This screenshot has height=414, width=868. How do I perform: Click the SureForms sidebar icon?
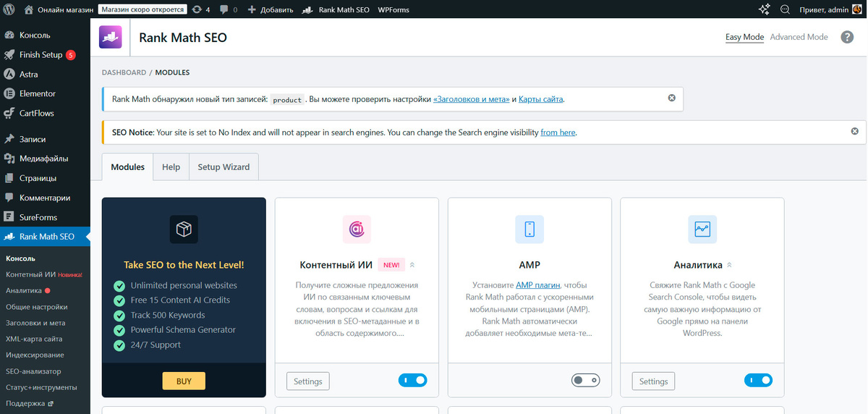(x=9, y=217)
